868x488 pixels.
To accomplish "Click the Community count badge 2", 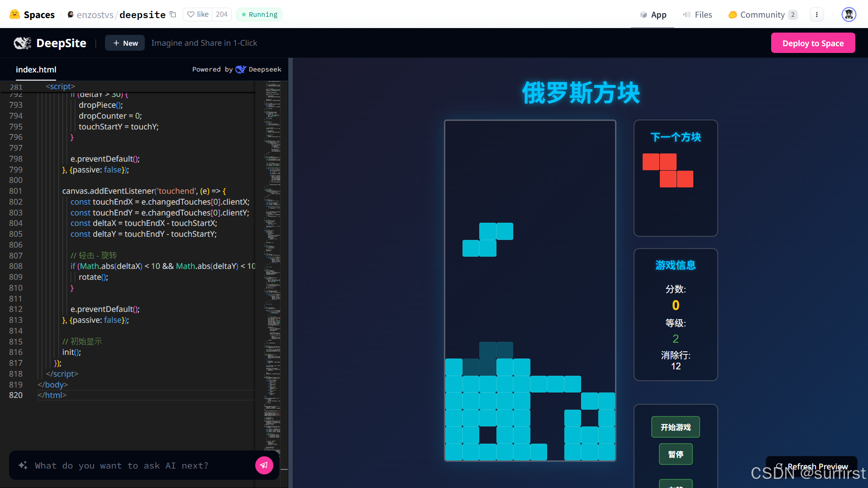I will (x=792, y=14).
